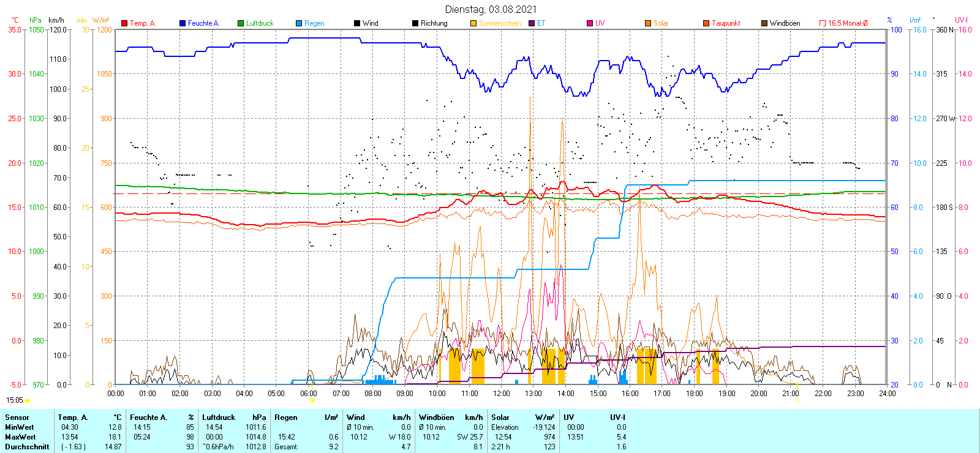Click the yellow sunset marker near 21:00
This screenshot has height=453, width=980.
pos(797,400)
